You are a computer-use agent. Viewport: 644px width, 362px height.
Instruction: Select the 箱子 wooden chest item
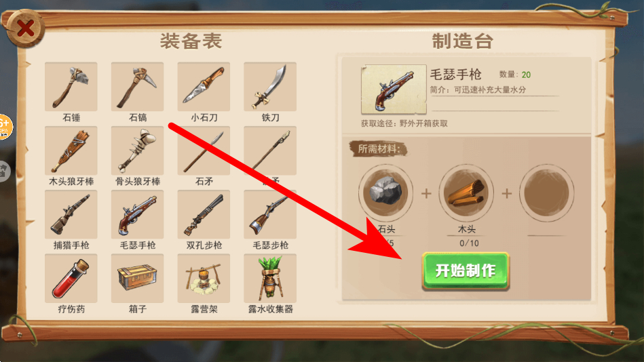pos(137,278)
